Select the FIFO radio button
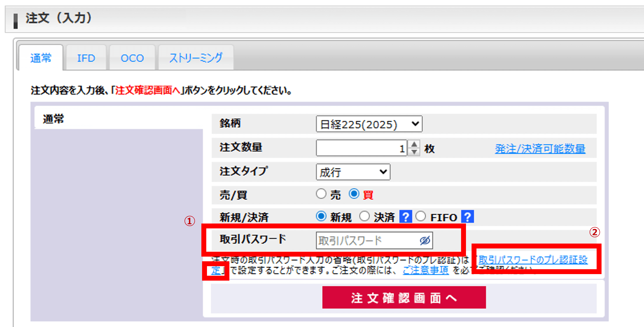The height and width of the screenshot is (327, 644). tap(421, 216)
